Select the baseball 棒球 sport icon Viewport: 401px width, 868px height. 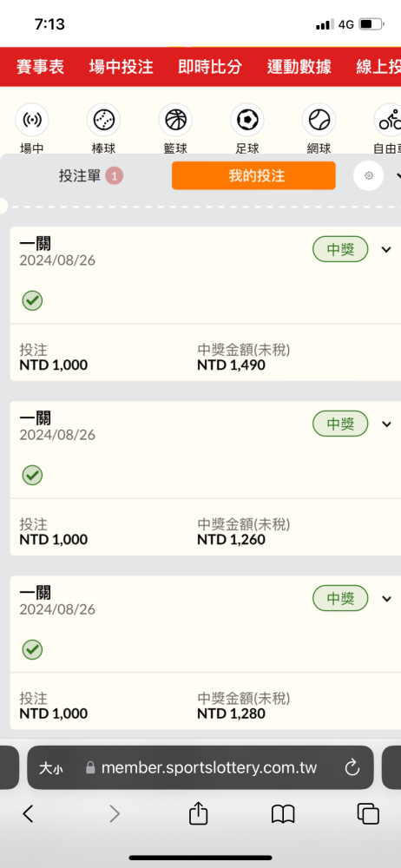pyautogui.click(x=103, y=120)
